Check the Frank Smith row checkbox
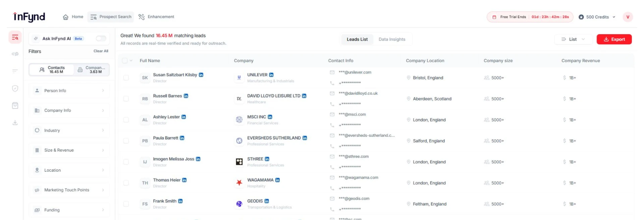The image size is (644, 220). tap(126, 204)
